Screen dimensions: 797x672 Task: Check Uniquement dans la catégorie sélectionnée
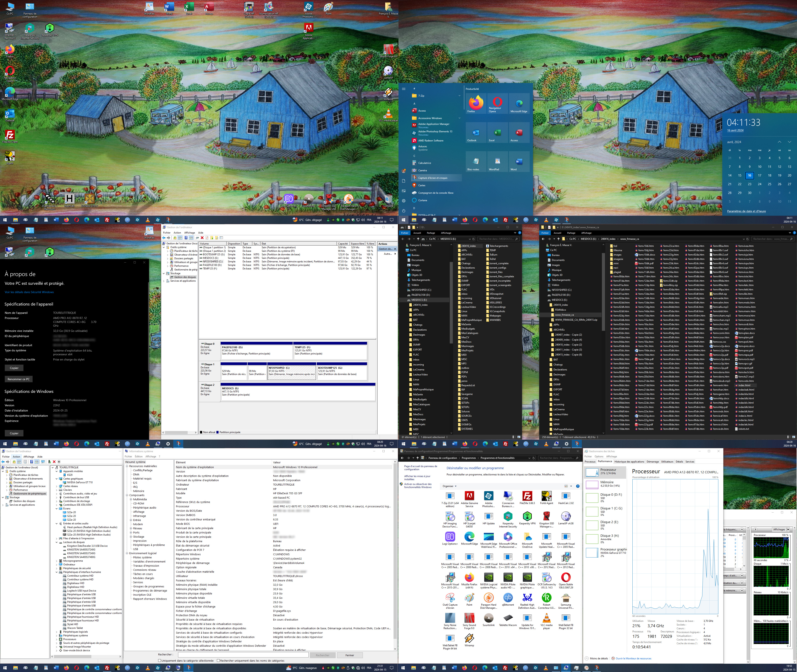[x=159, y=661]
